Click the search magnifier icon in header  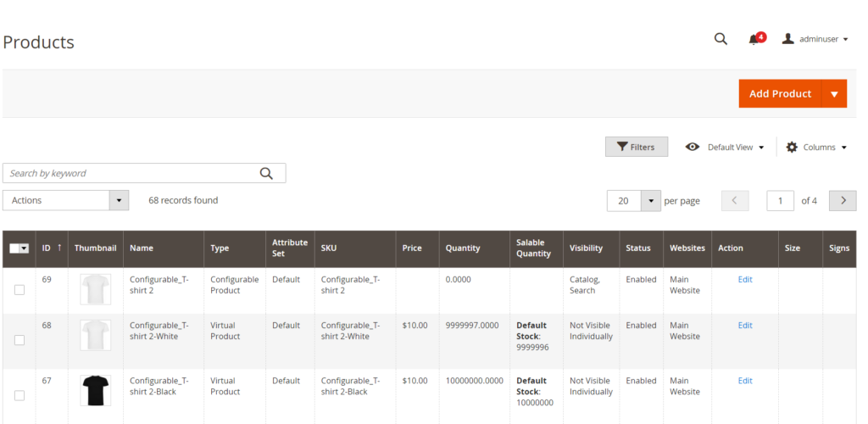click(721, 39)
